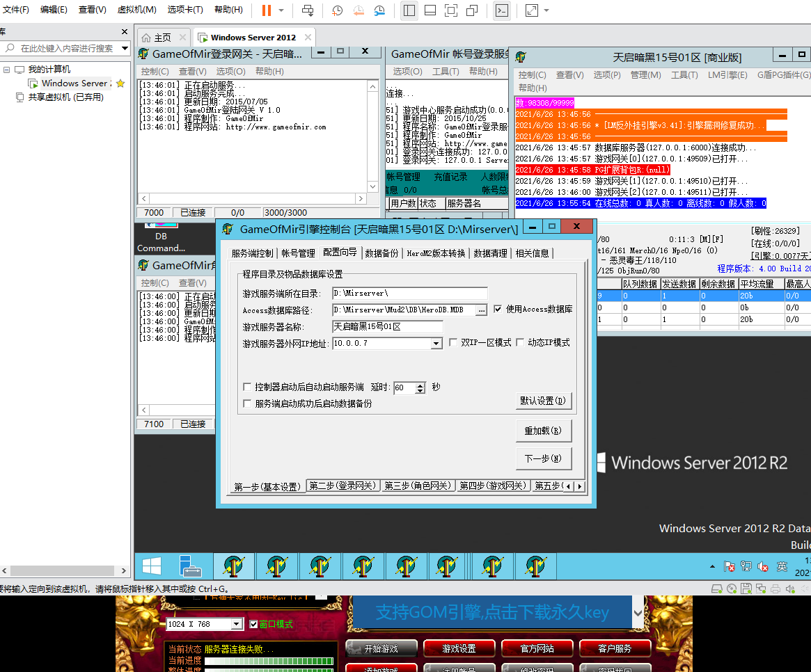
Task: Switch to the 数据备份 tab
Action: pos(381,253)
